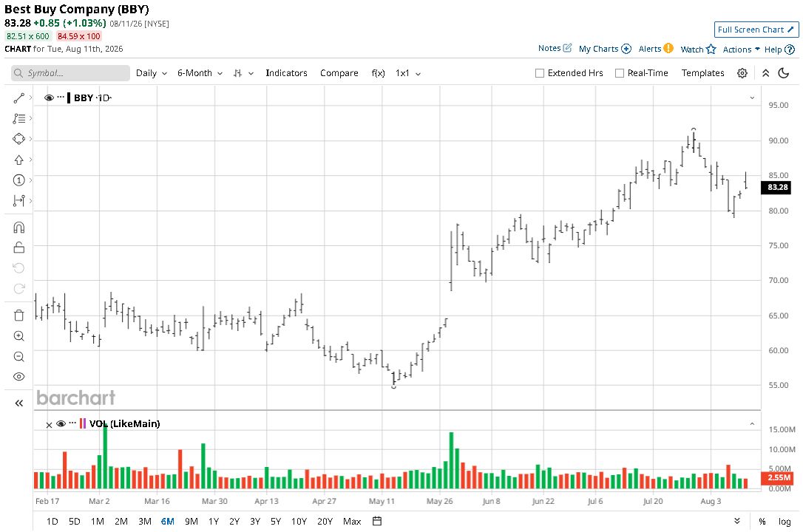
Task: Select the 3M time range
Action: [145, 521]
